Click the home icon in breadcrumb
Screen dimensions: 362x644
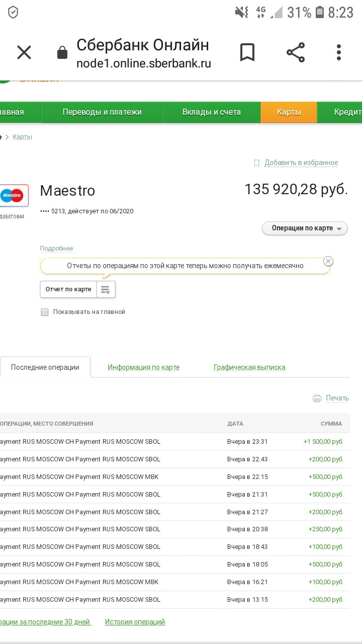[1, 137]
